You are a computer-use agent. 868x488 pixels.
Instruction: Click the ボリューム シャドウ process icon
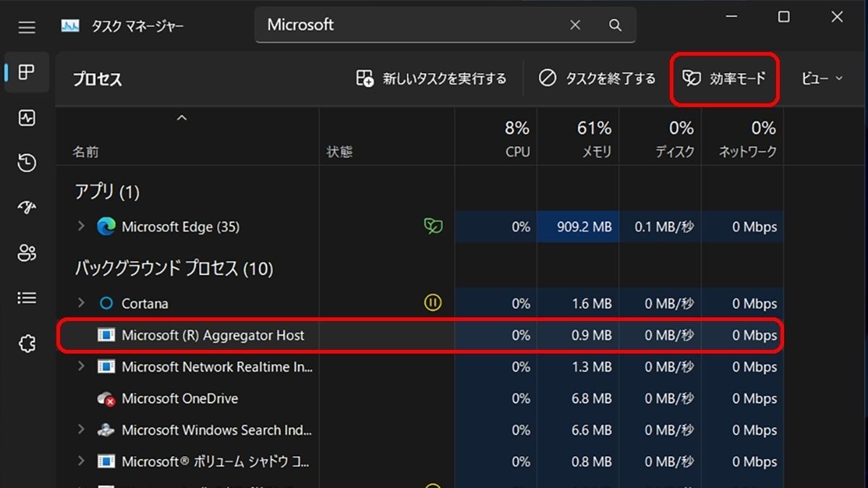coord(106,461)
